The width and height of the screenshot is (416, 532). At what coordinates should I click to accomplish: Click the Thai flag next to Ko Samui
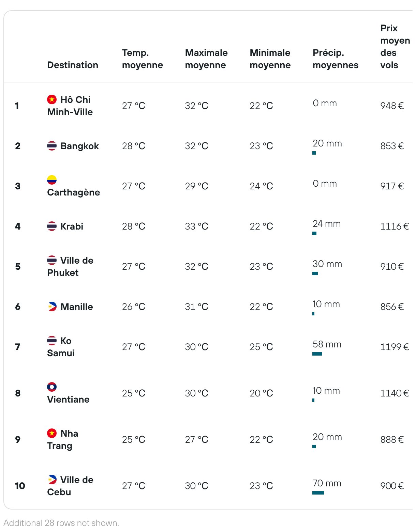pyautogui.click(x=52, y=341)
